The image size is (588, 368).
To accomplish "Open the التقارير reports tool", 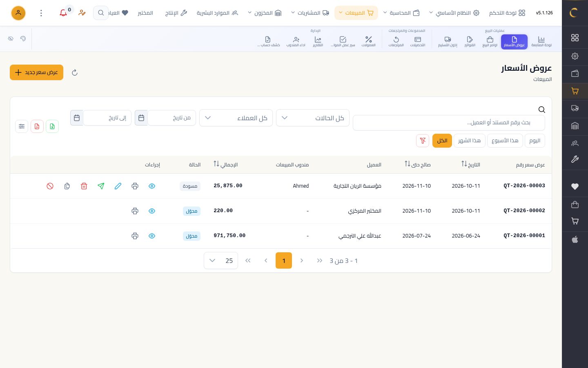I will coord(318,42).
